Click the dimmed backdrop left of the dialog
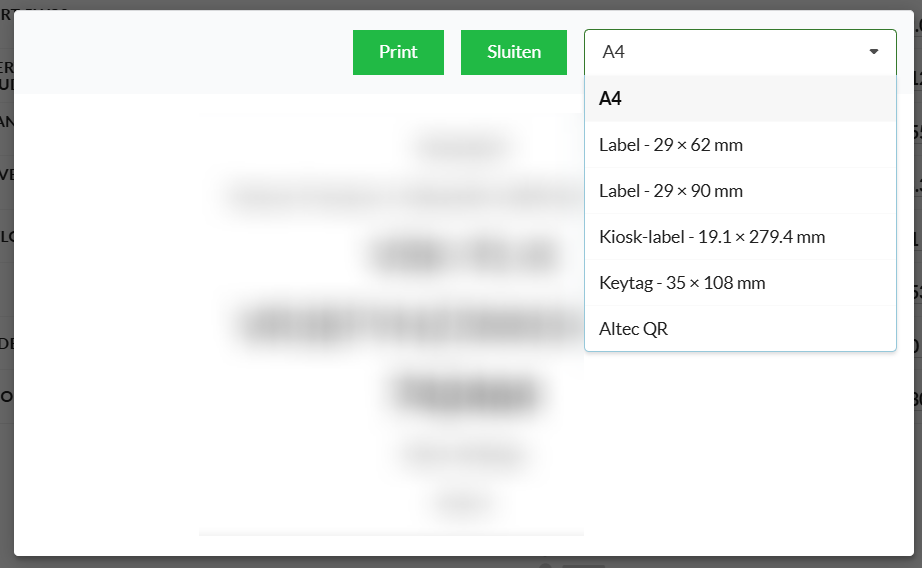This screenshot has height=568, width=922. 6,300
